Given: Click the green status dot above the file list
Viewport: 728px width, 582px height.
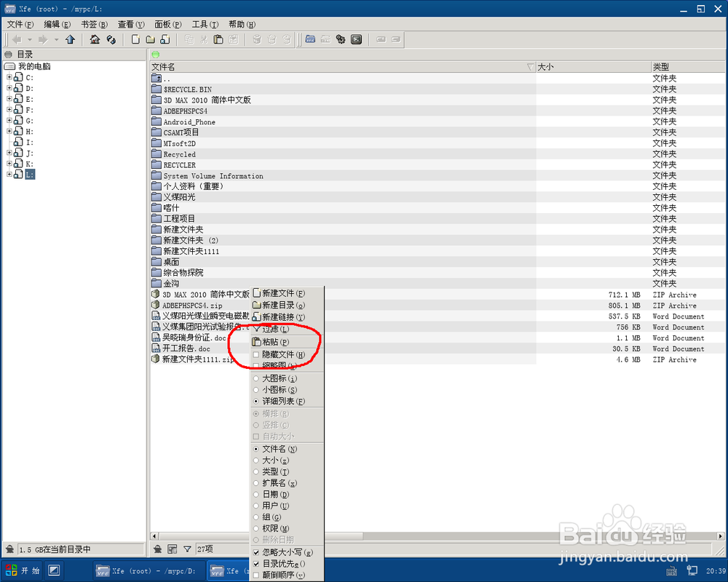Looking at the screenshot, I should click(x=156, y=55).
